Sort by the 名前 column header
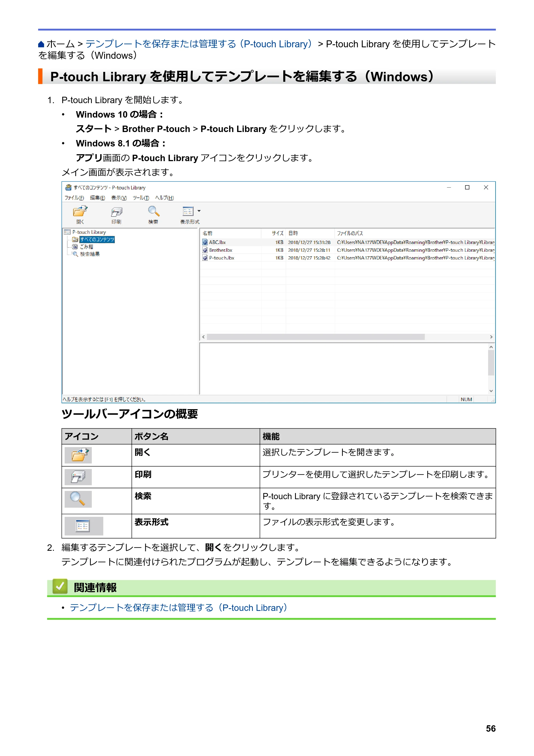The height and width of the screenshot is (756, 534). tap(231, 233)
